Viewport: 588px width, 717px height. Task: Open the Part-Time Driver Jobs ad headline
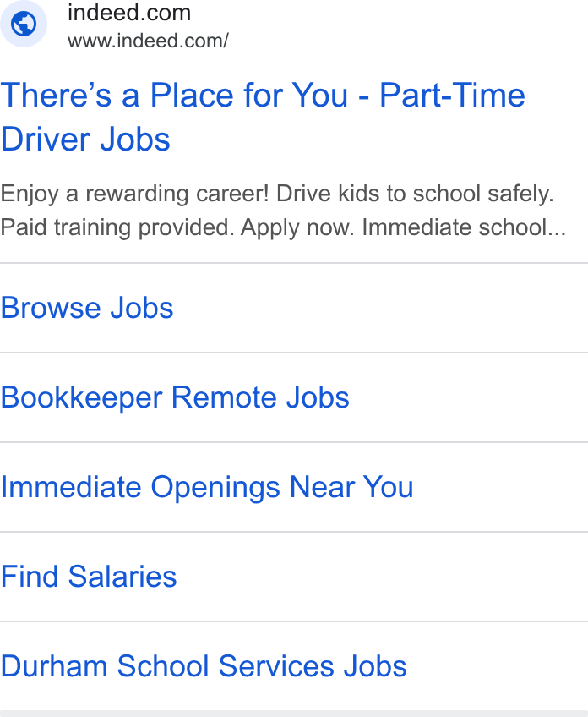(263, 117)
